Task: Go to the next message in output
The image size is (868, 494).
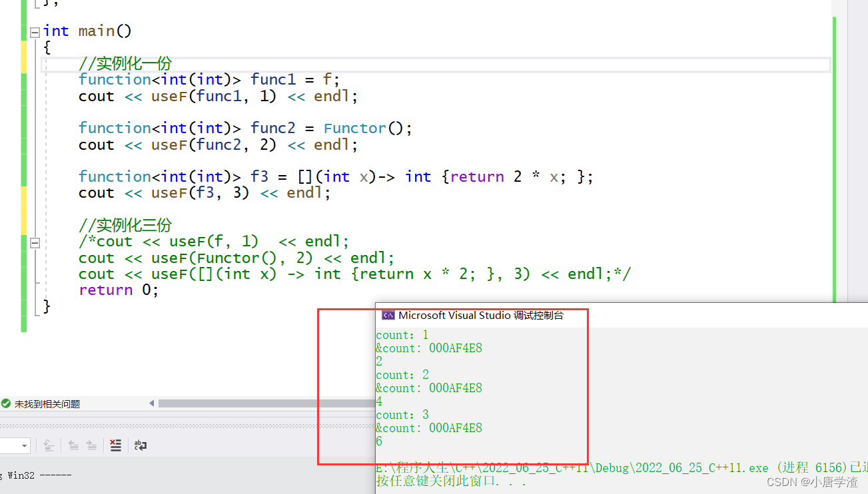Action: [91, 445]
